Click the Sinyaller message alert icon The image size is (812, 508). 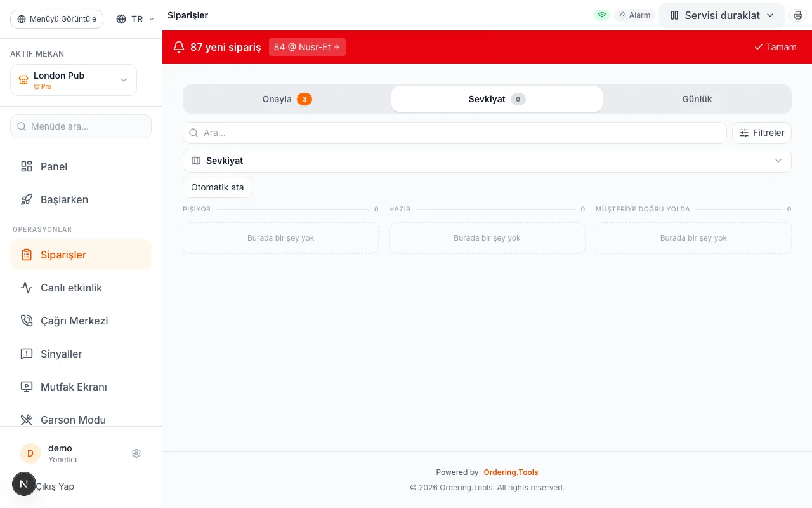(x=27, y=354)
